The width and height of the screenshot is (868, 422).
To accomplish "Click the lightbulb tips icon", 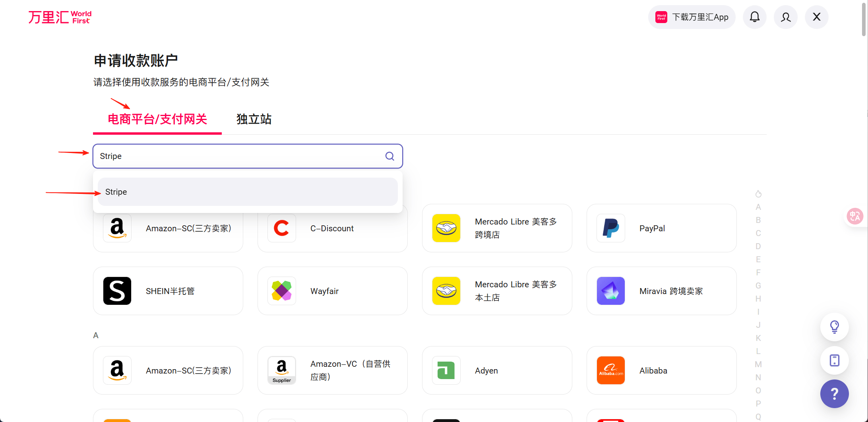I will tap(834, 327).
